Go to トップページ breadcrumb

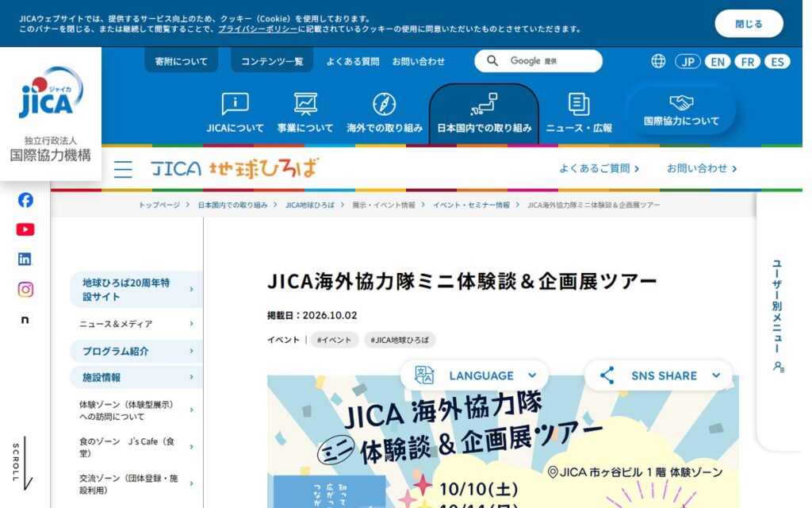[x=159, y=206]
